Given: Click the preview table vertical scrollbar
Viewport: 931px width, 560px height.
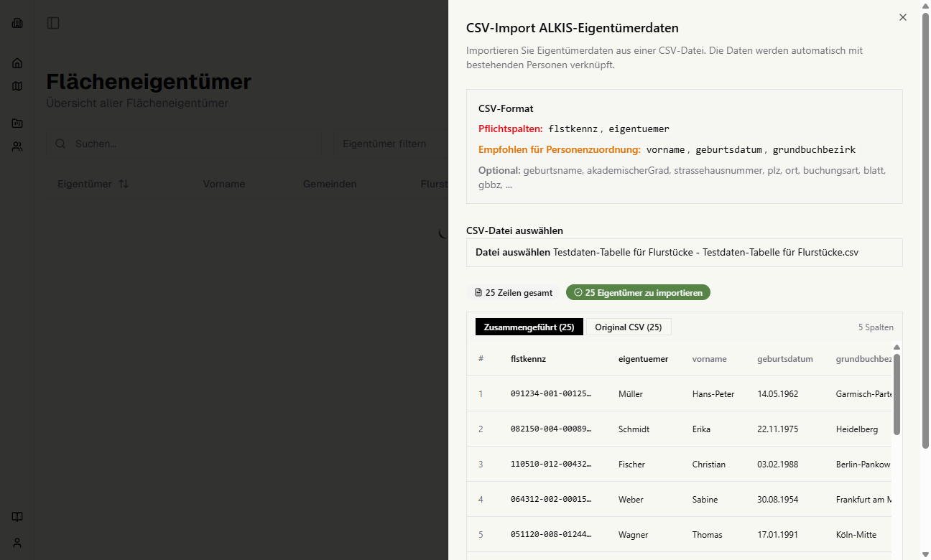Looking at the screenshot, I should pos(897,393).
